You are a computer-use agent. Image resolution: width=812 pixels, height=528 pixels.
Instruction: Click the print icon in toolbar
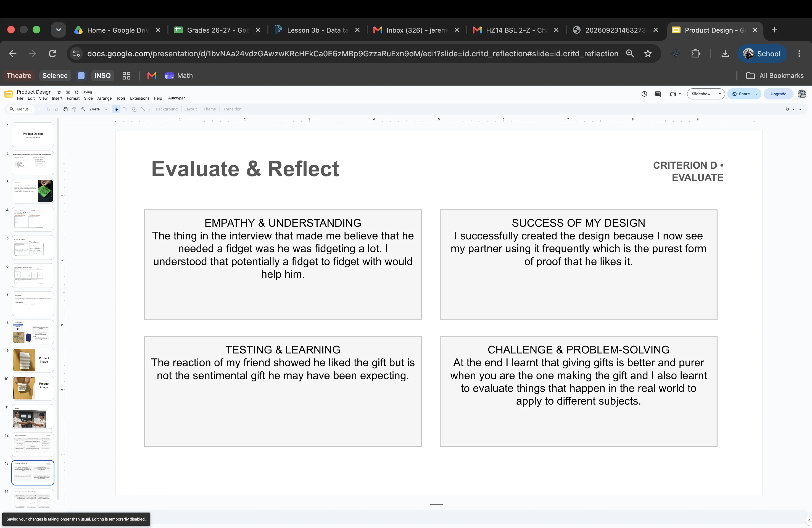pyautogui.click(x=65, y=109)
